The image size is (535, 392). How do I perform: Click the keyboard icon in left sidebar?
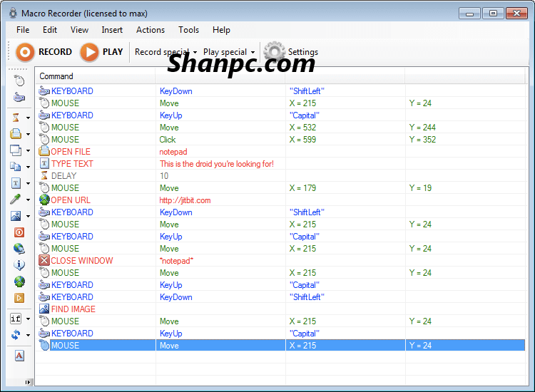point(19,98)
